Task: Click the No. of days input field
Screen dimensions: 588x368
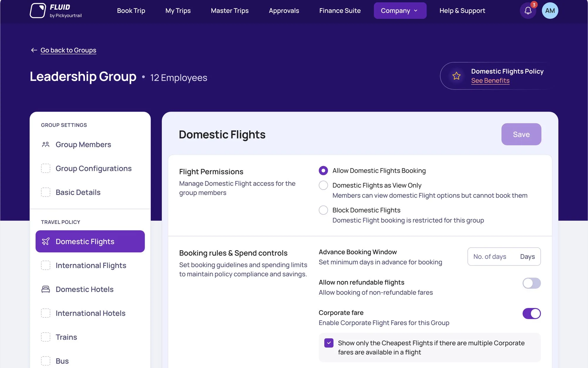Action: [504, 256]
